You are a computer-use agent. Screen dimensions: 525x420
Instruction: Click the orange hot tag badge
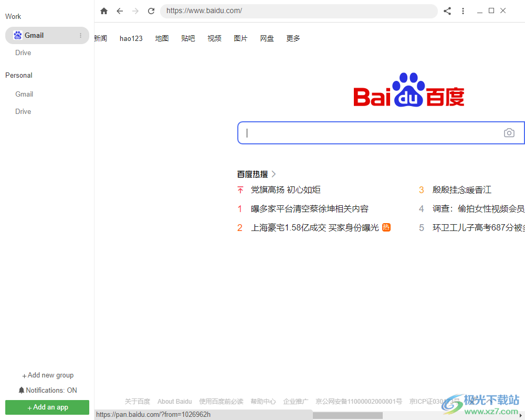point(386,227)
